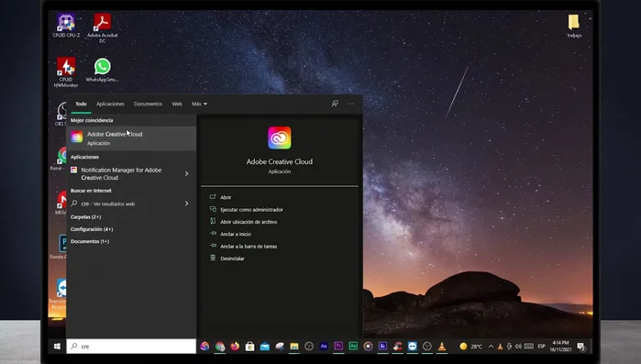Choose Anclar a Inicio

click(236, 234)
